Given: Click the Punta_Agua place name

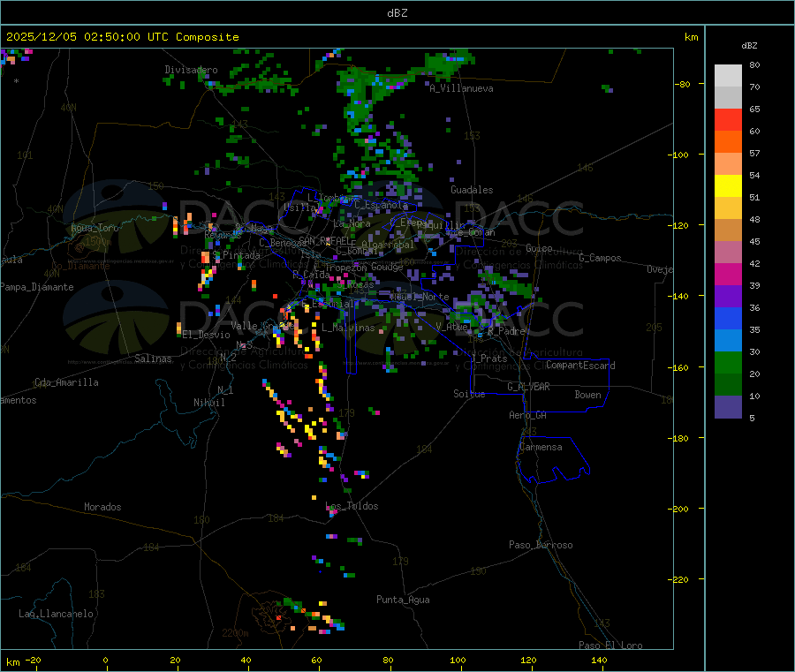Looking at the screenshot, I should point(403,600).
